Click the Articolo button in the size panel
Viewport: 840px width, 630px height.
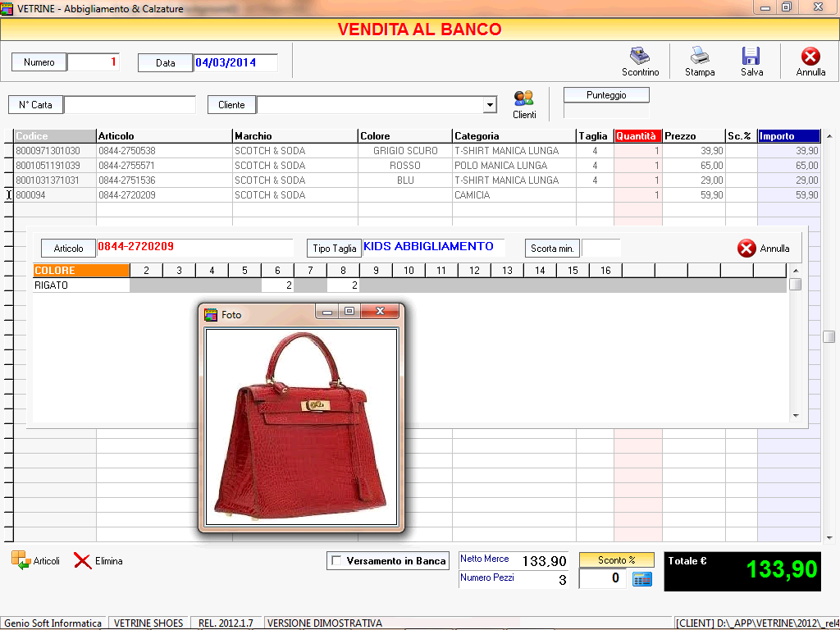[69, 249]
